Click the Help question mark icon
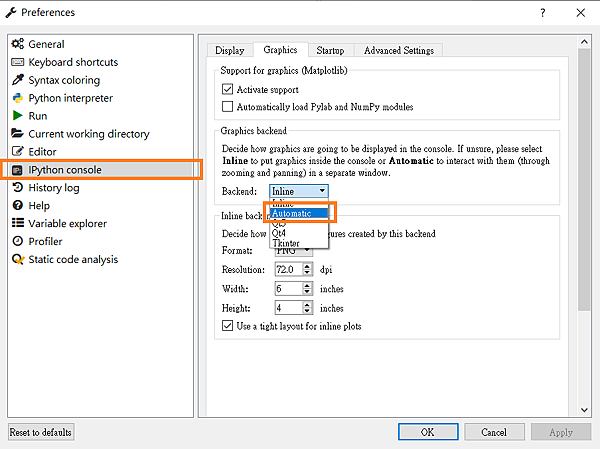 18,205
